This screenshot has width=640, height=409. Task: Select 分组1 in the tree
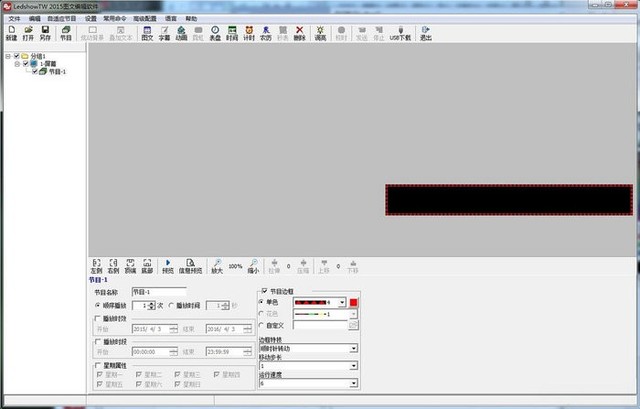[38, 56]
